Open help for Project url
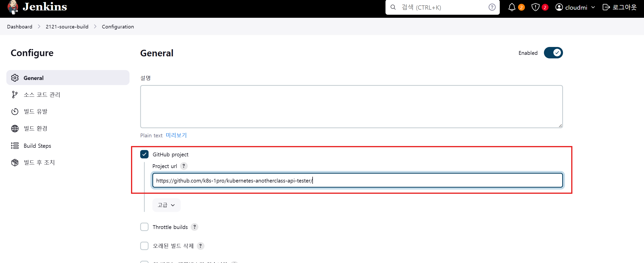The height and width of the screenshot is (263, 644). [x=184, y=166]
